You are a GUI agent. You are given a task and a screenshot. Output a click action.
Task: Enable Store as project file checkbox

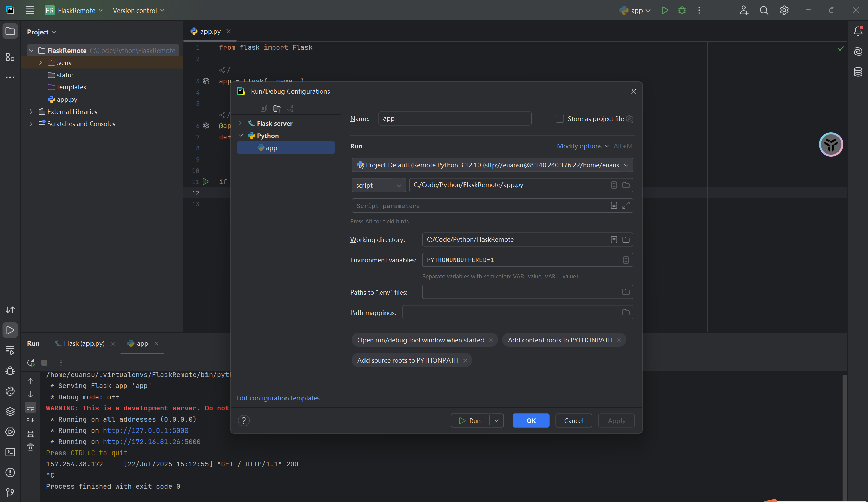560,119
